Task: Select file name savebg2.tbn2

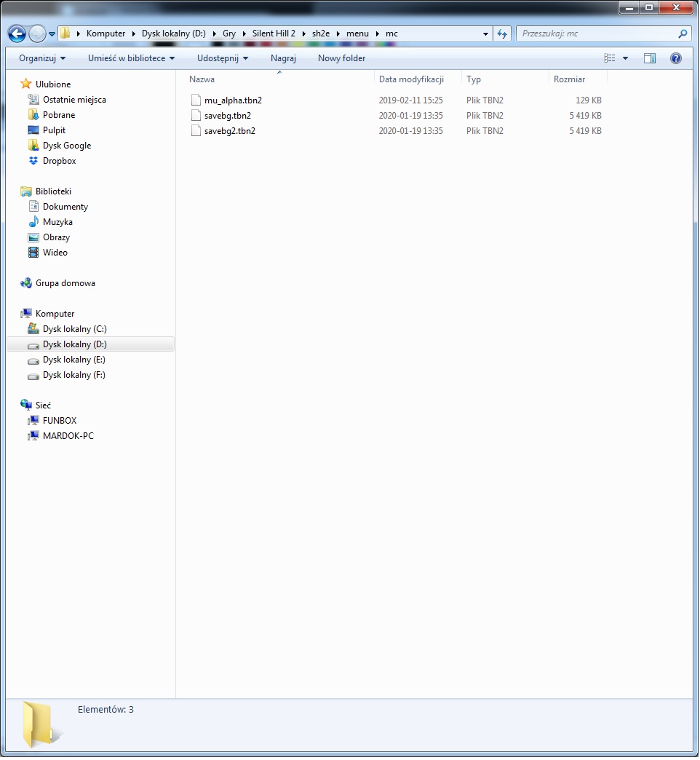Action: 230,131
